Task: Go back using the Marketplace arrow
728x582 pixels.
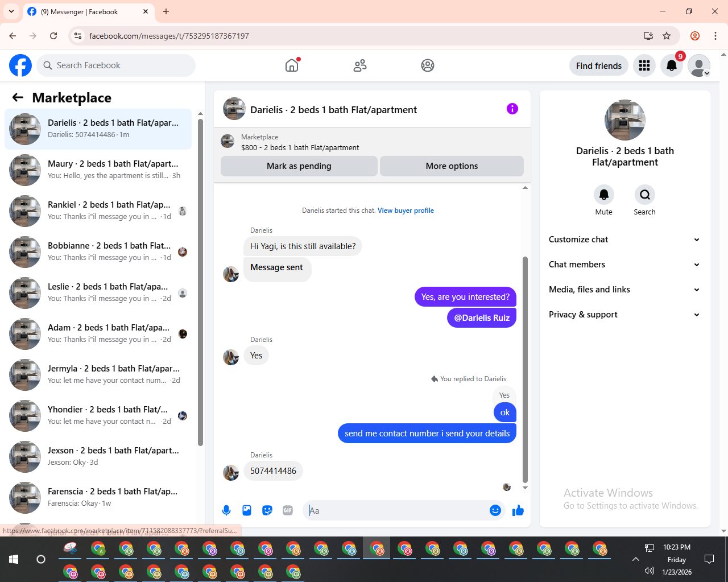Action: 18,98
